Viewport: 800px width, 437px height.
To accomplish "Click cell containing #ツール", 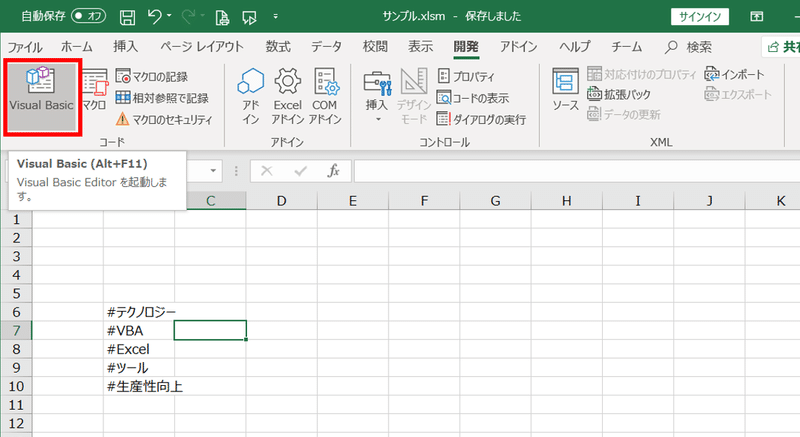I will point(139,368).
